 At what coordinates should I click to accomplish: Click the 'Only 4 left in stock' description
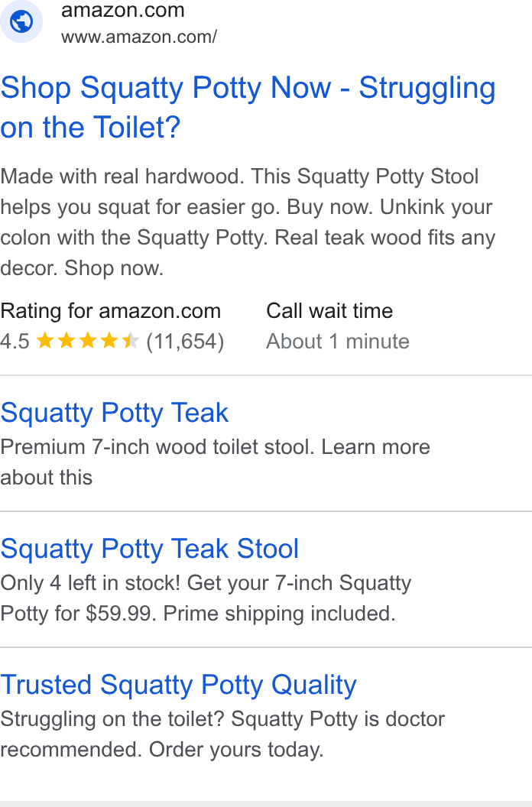click(x=206, y=598)
